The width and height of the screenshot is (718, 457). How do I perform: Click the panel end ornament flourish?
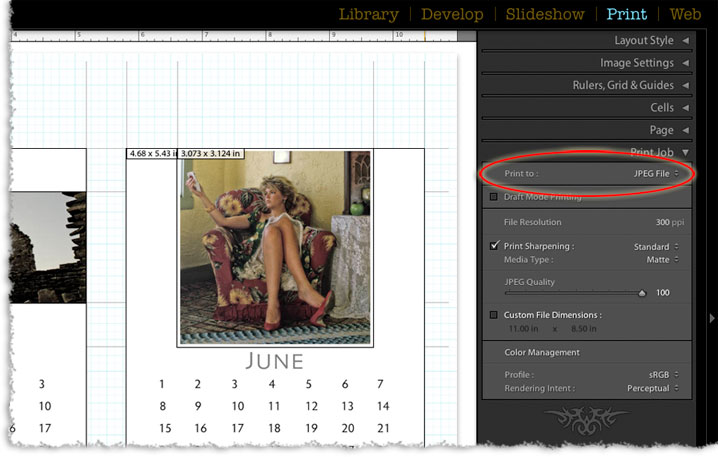pyautogui.click(x=585, y=419)
